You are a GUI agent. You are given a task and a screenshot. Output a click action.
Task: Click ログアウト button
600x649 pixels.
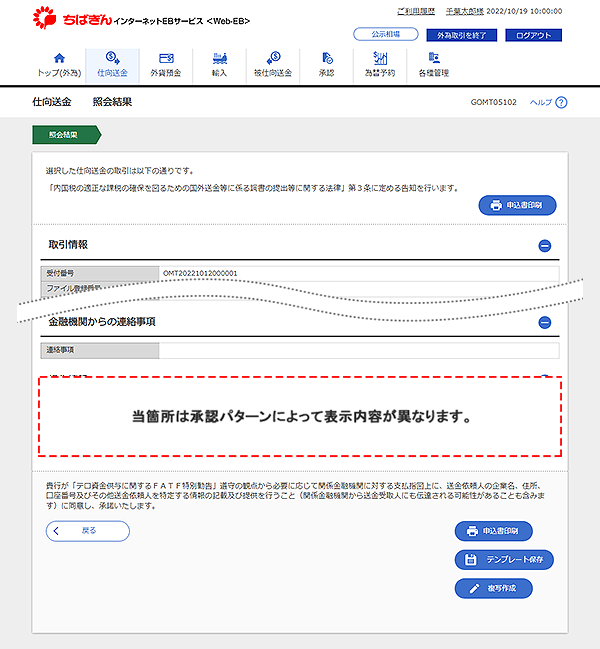(x=533, y=35)
